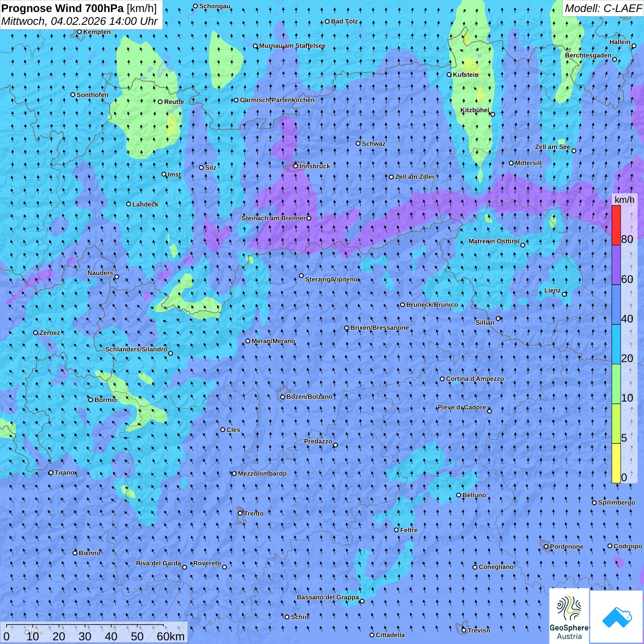Screen dimensions: 644x644
Task: Click the 'Mezzolombardo' label
Action: 262,473
